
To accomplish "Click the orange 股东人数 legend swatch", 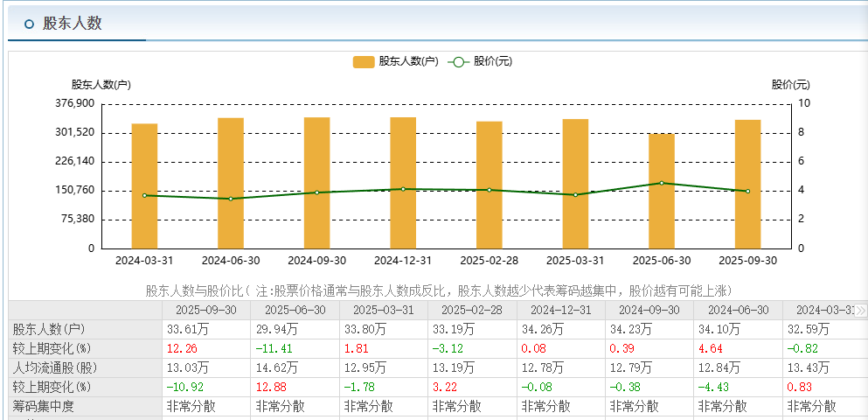I will point(364,61).
